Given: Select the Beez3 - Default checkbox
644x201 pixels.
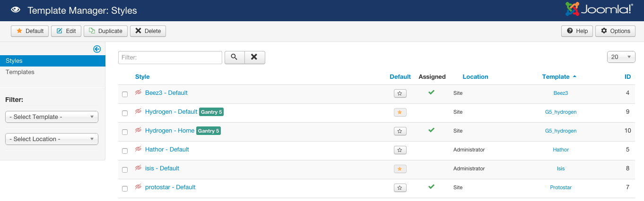Looking at the screenshot, I should pyautogui.click(x=125, y=94).
